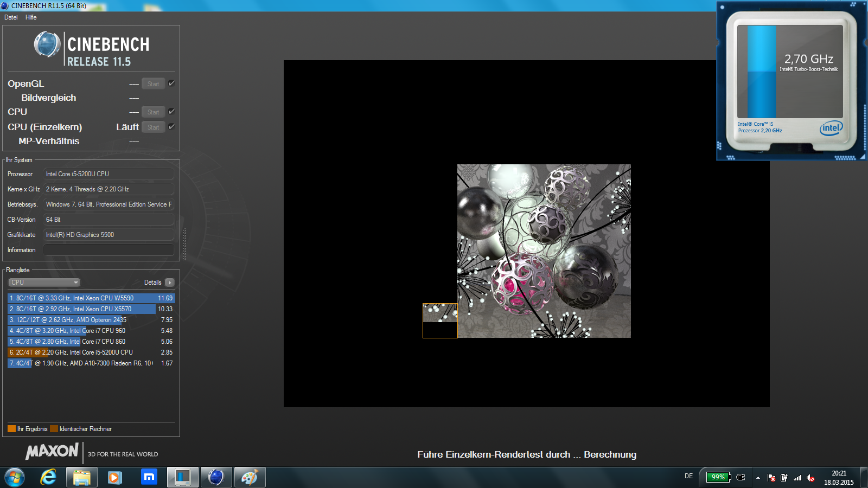This screenshot has width=868, height=488.
Task: Select the Xeon W5590 ranking row
Action: click(x=91, y=298)
